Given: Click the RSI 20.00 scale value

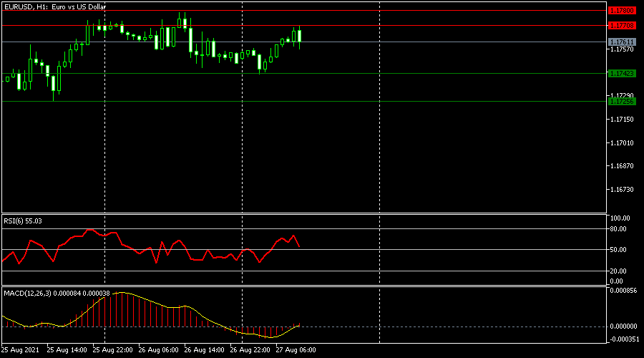Looking at the screenshot, I should [618, 271].
